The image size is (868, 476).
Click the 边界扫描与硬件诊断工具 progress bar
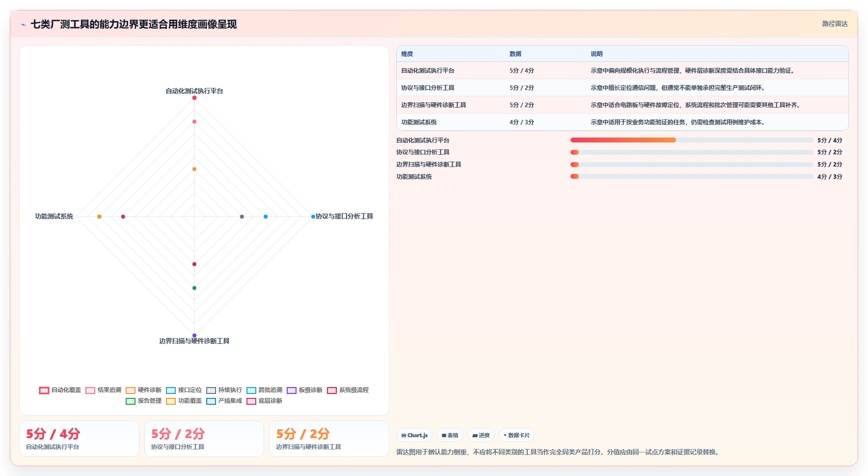click(692, 165)
